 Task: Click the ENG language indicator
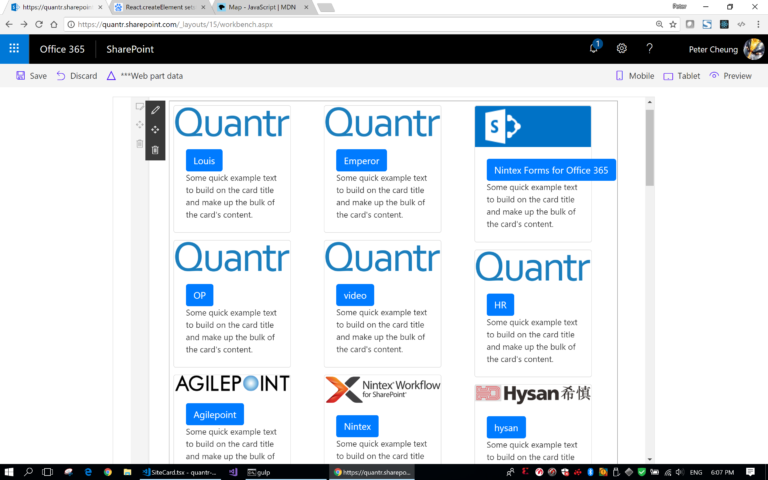pos(696,472)
